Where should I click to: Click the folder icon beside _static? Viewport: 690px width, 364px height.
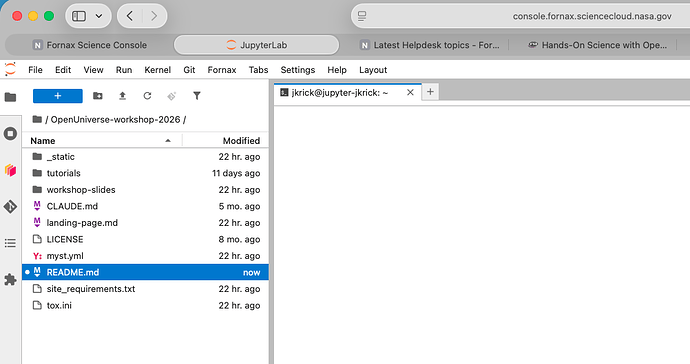(x=37, y=157)
